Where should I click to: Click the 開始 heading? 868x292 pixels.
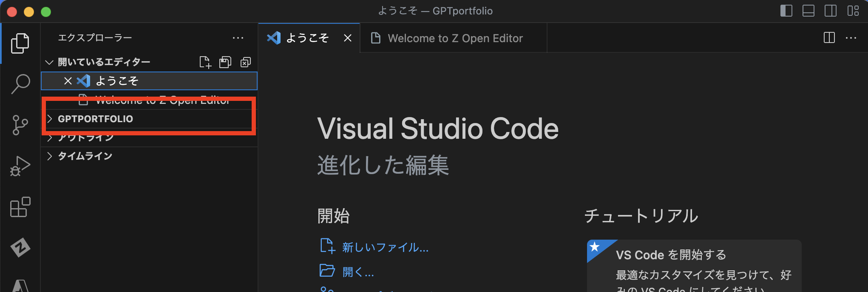click(333, 216)
